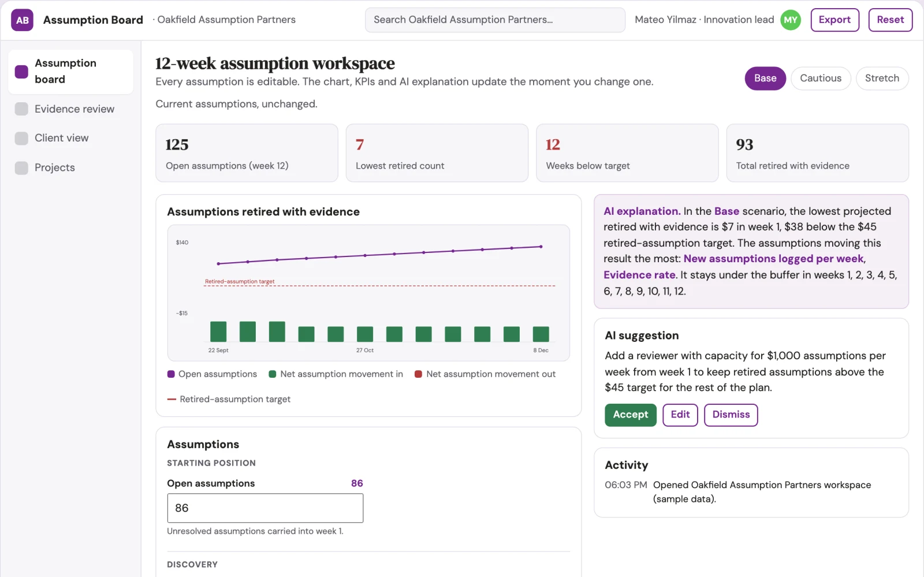Click 'Mateo Yilmaz · Innovation lead' text
Image resolution: width=924 pixels, height=577 pixels.
[704, 20]
